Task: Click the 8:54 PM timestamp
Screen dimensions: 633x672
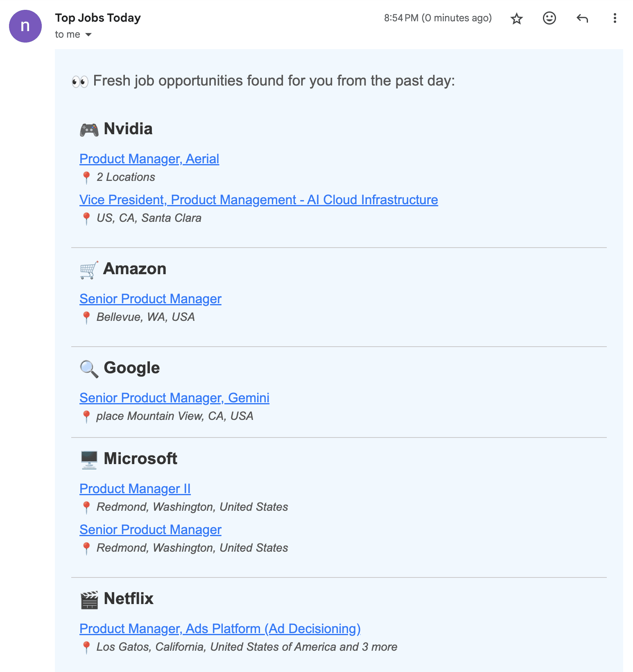Action: [438, 18]
